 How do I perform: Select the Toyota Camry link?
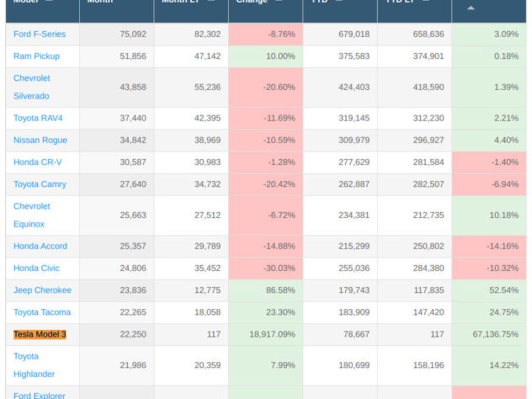pyautogui.click(x=40, y=184)
